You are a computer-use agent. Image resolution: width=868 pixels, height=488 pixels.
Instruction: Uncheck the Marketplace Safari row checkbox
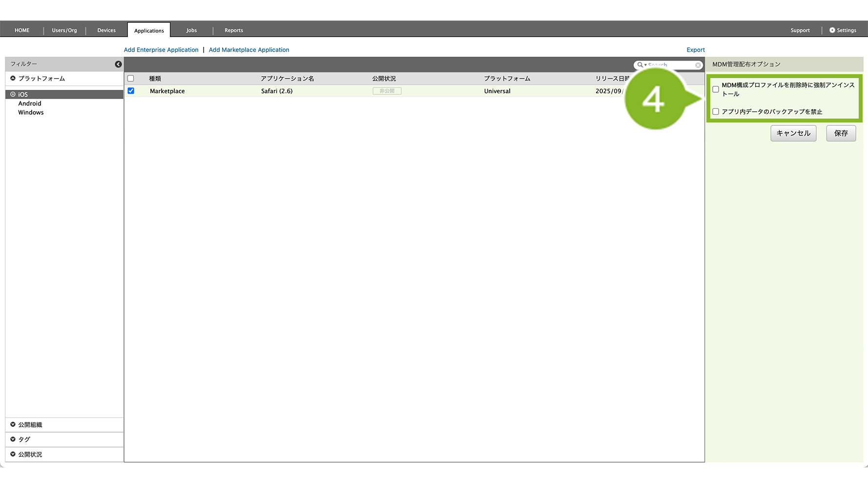coord(131,91)
